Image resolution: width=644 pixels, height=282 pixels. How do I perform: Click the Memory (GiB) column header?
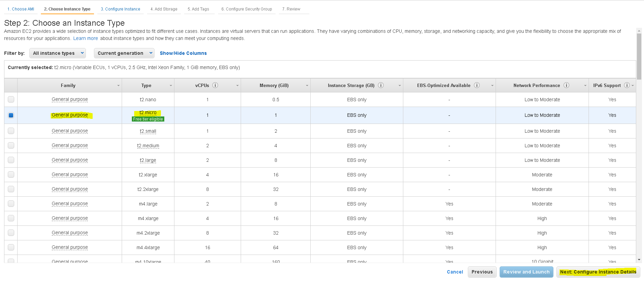[276, 85]
